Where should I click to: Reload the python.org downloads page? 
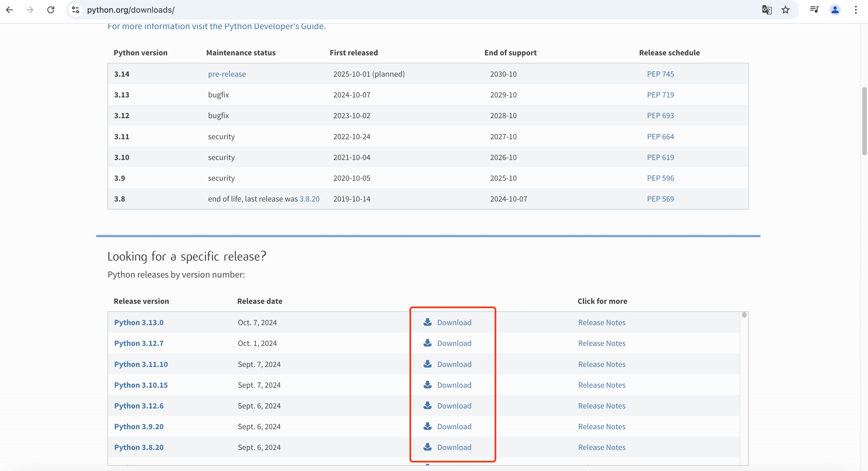(51, 10)
